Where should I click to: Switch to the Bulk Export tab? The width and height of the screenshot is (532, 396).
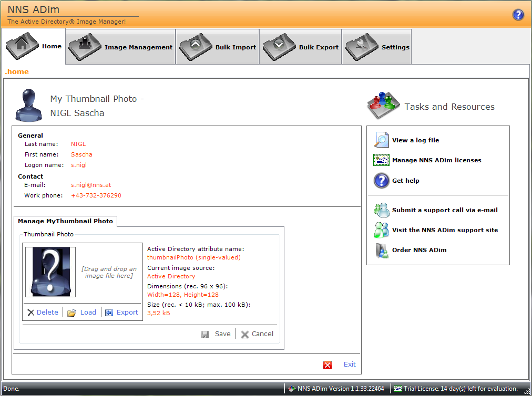[x=301, y=47]
